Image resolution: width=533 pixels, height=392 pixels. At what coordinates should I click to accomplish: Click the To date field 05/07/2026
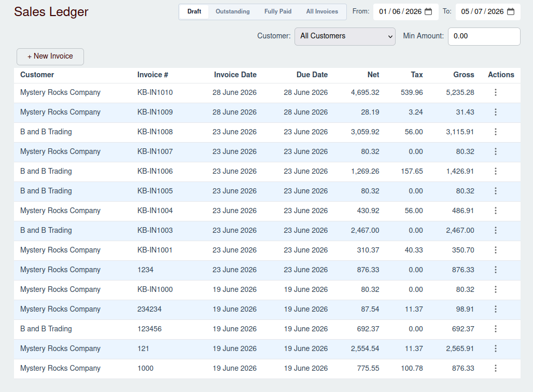[488, 12]
